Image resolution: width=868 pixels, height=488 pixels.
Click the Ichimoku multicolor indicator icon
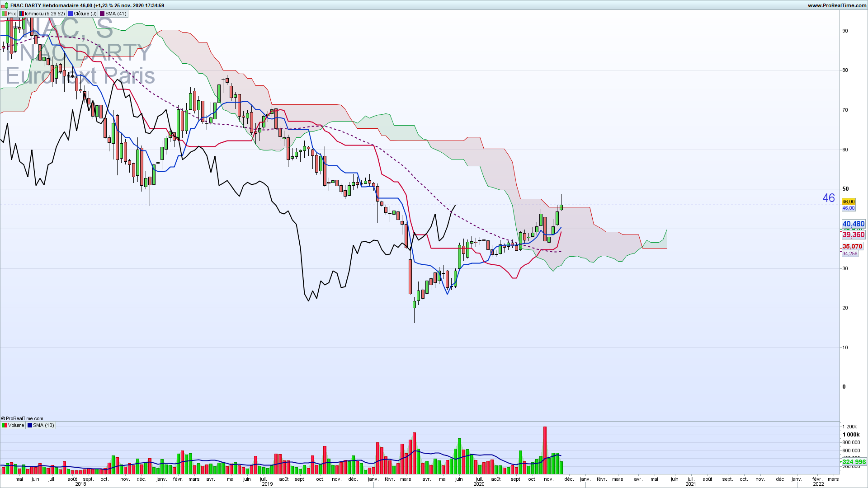[x=21, y=14]
